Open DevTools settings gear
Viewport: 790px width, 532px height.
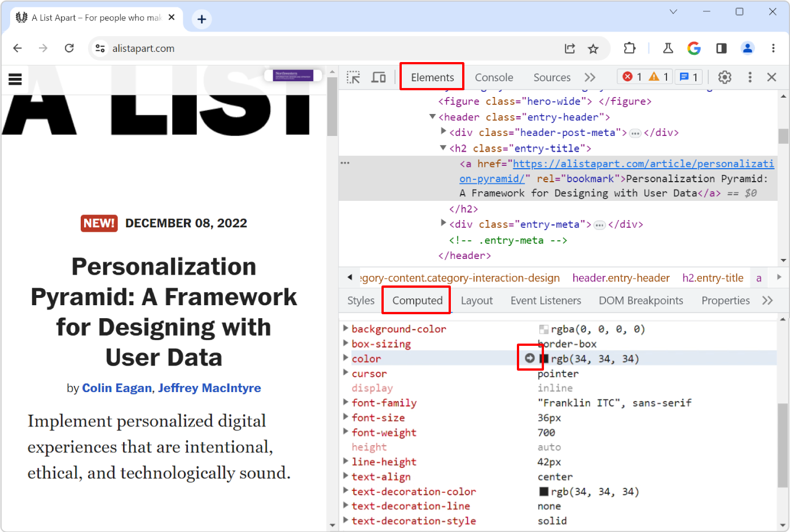[725, 77]
